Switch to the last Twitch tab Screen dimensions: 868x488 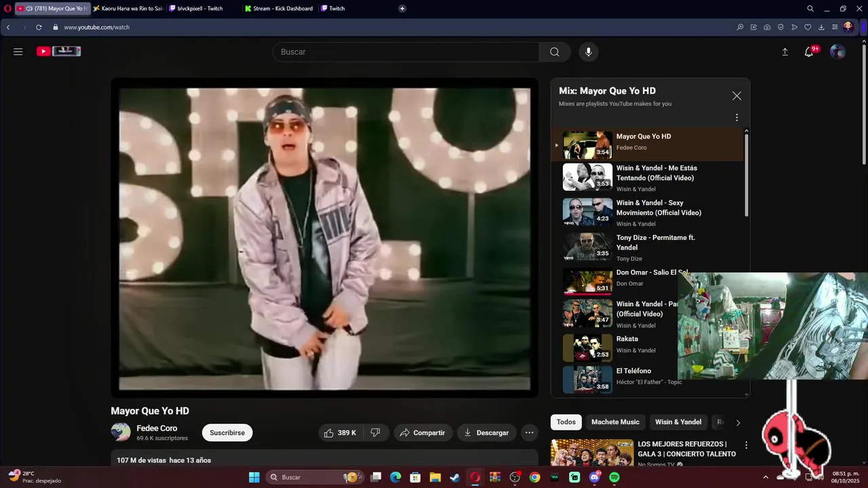click(x=355, y=9)
